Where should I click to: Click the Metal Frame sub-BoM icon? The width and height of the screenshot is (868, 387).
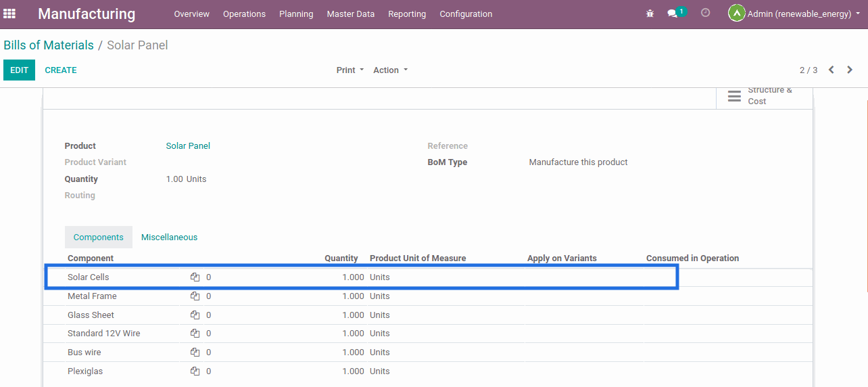point(195,296)
